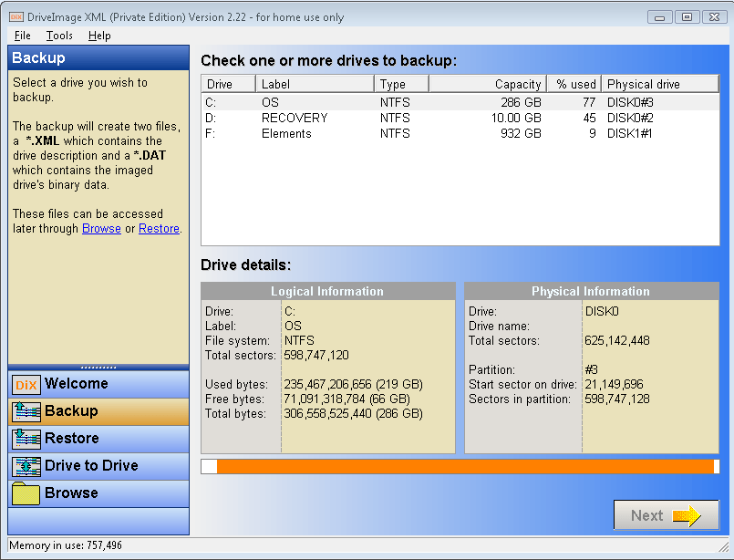Go to the Welcome section
734x560 pixels.
(x=98, y=384)
